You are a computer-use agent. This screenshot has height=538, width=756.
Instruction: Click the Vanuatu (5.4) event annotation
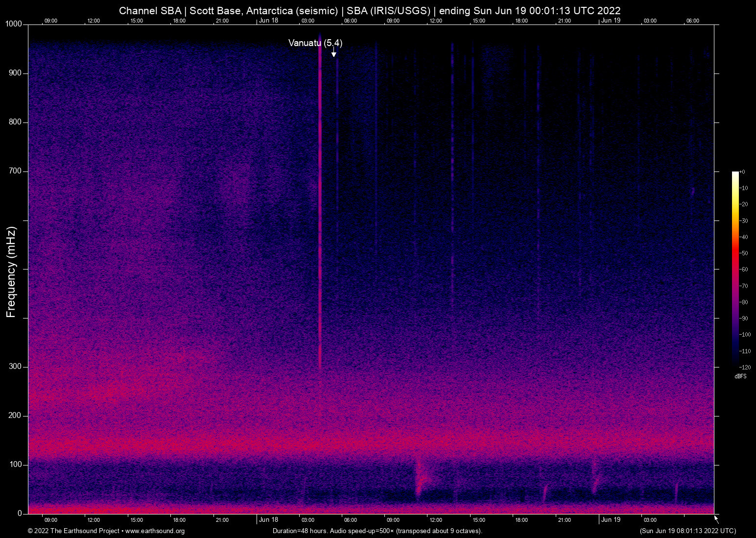coord(315,43)
